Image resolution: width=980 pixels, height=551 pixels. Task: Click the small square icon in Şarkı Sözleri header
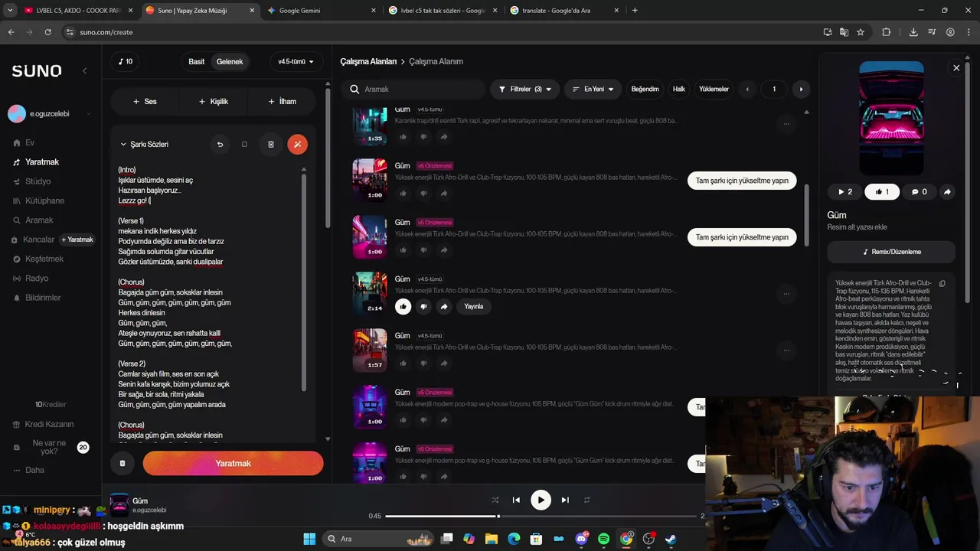coord(244,144)
